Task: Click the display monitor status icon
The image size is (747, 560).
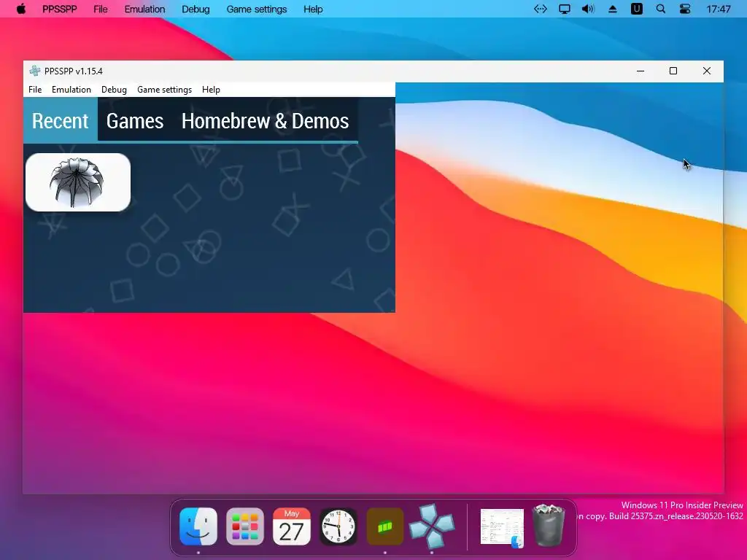Action: [x=565, y=9]
